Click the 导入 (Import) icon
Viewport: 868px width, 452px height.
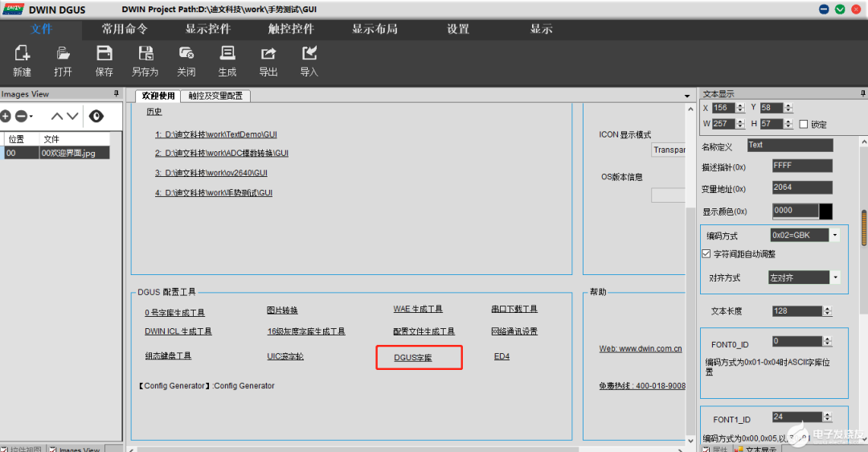309,53
